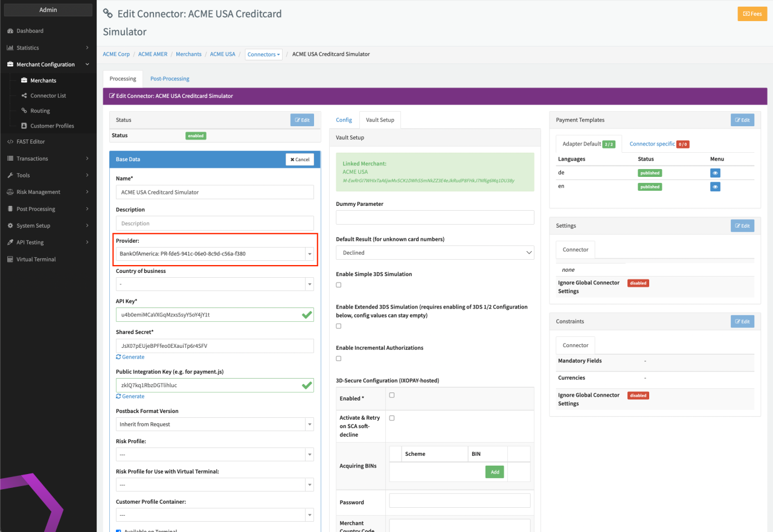Click the Cancel button in Base Data
This screenshot has width=773, height=532.
(300, 159)
